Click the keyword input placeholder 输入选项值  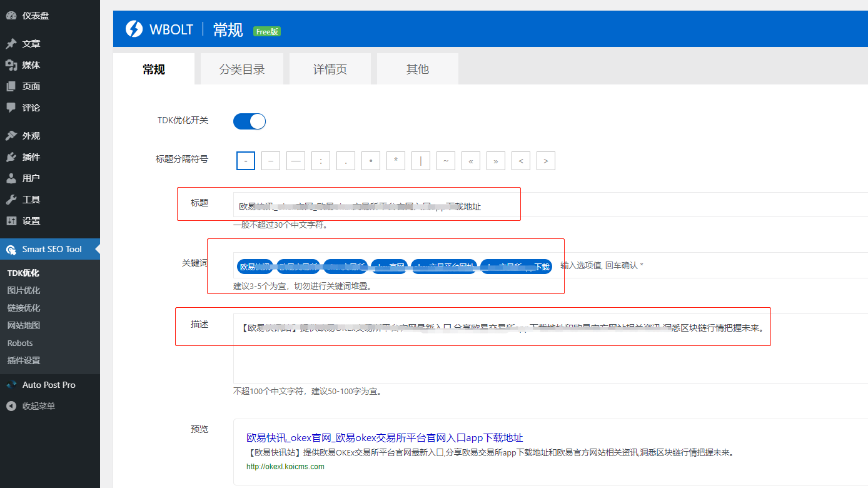click(602, 266)
